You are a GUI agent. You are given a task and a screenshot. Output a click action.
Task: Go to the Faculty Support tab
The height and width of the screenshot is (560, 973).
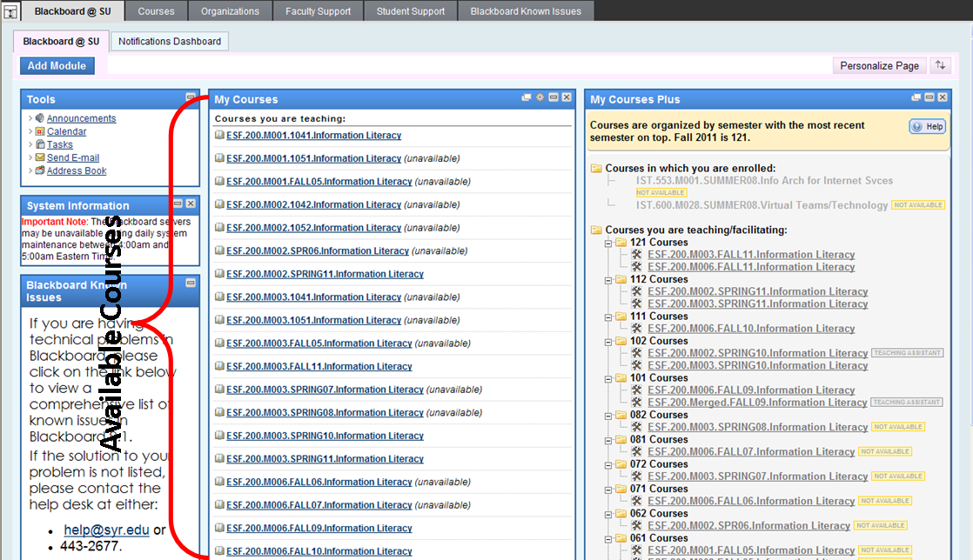318,10
